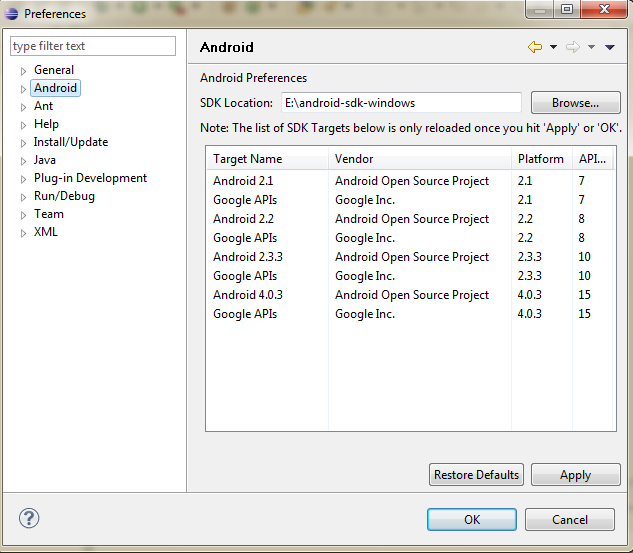Expand the Run/Debug tree node
This screenshot has height=553, width=633.
click(x=23, y=197)
